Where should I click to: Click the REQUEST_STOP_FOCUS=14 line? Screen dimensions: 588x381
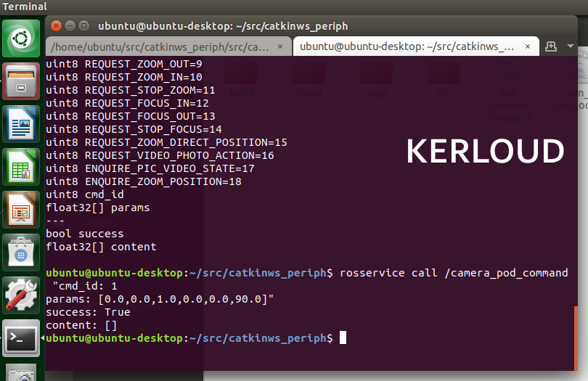tap(134, 129)
